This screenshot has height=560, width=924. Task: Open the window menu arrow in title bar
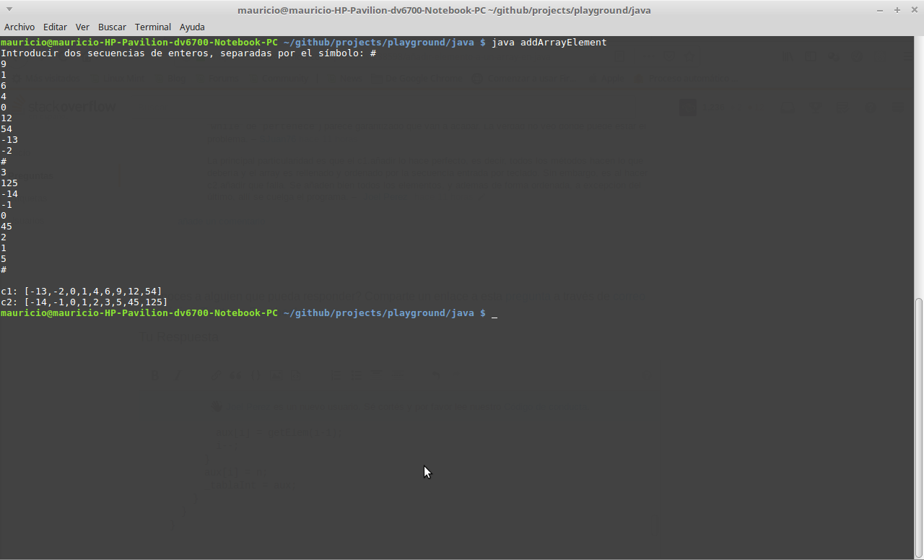point(9,10)
